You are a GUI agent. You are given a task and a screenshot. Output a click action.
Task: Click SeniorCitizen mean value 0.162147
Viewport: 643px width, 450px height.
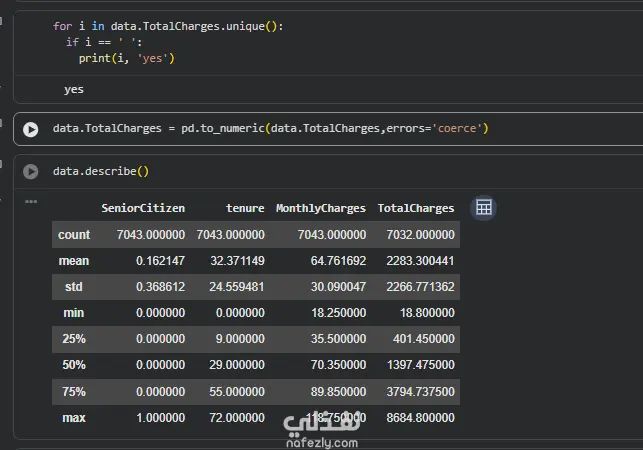(160, 261)
